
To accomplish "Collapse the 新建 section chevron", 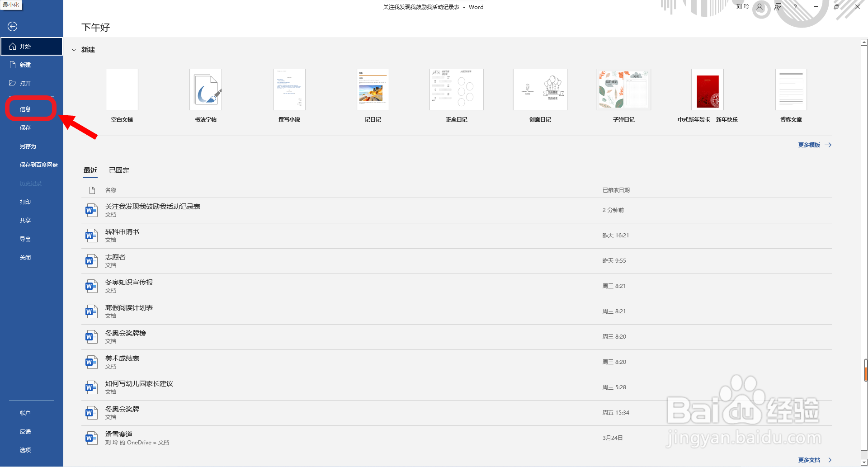I will [74, 50].
